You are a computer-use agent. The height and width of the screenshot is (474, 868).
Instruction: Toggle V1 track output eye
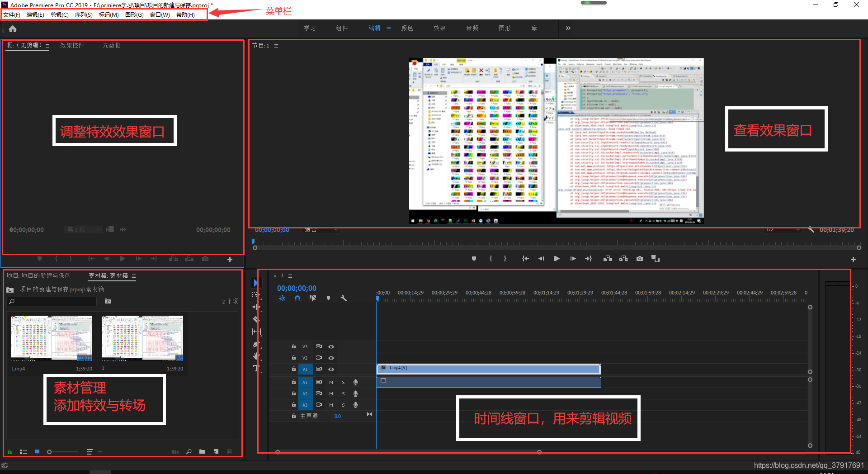point(331,369)
